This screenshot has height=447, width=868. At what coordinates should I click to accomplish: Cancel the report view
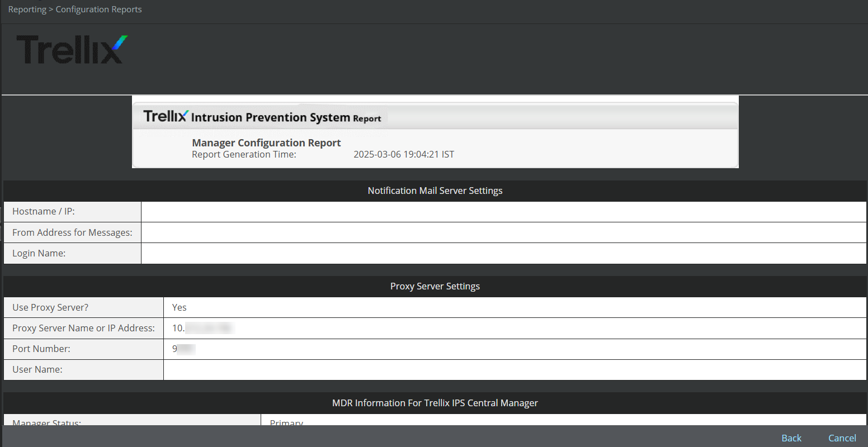pyautogui.click(x=842, y=438)
